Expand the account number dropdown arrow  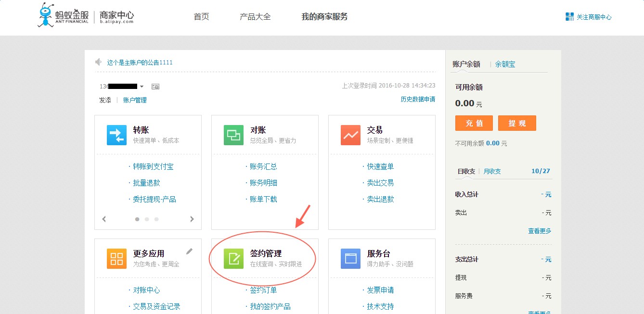pyautogui.click(x=142, y=87)
